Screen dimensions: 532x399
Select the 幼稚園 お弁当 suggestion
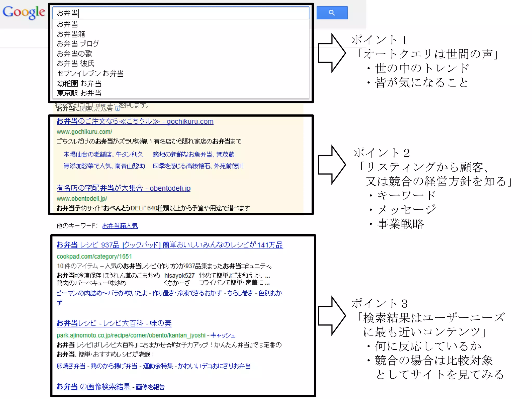pos(79,83)
